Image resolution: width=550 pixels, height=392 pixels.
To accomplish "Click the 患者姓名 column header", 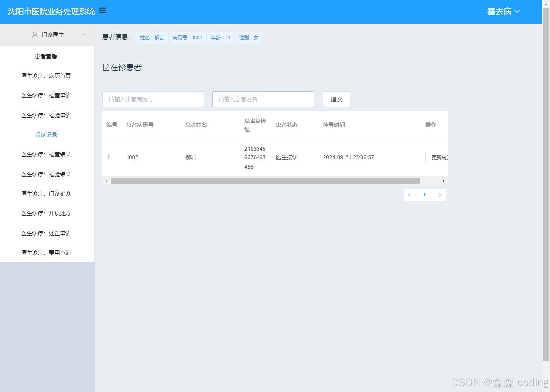I will coord(196,125).
